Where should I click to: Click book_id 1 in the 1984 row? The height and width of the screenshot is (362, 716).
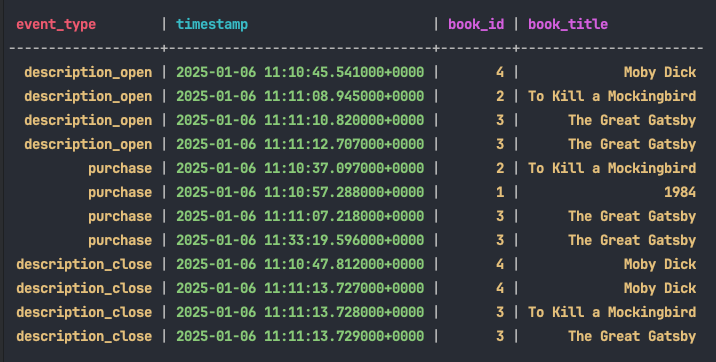pyautogui.click(x=500, y=192)
